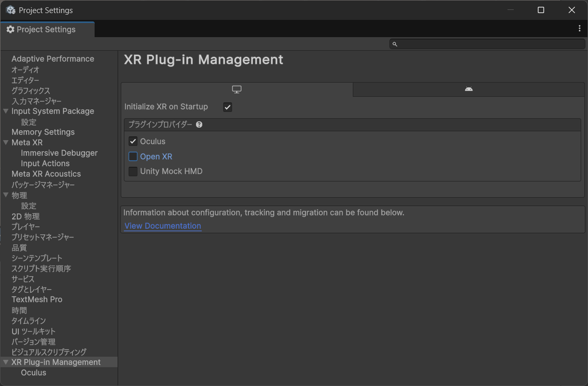Select オーディオ settings
Screen dimensions: 588x386
[26, 70]
